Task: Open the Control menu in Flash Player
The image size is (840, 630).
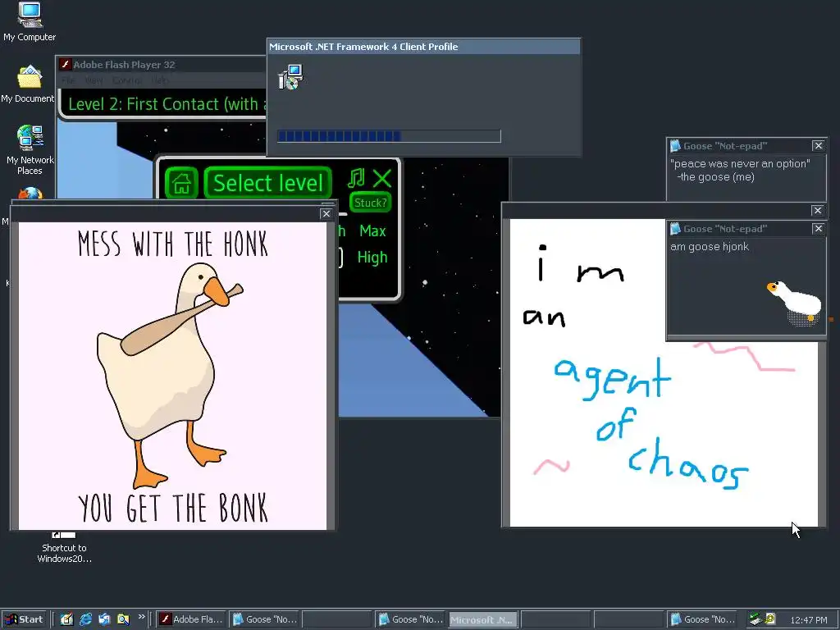Action: click(x=127, y=80)
